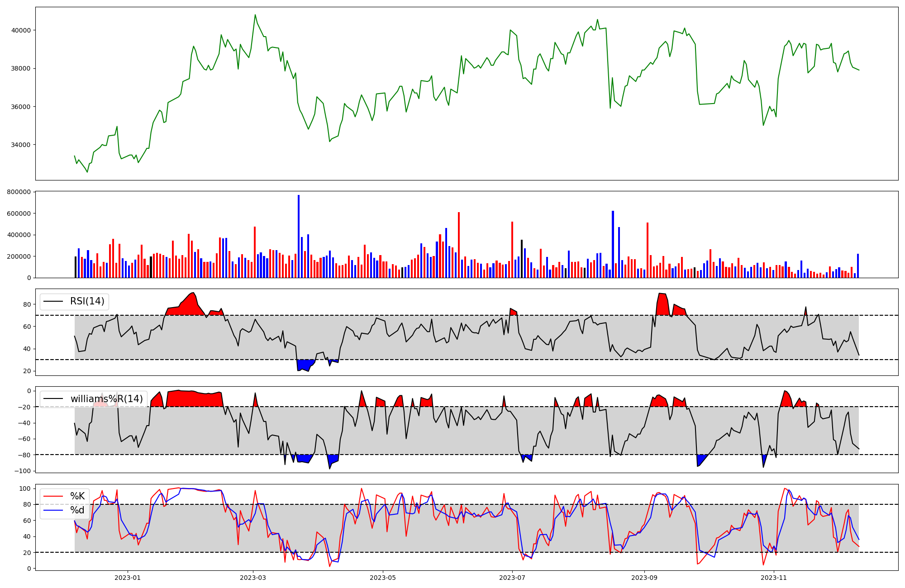Click the 2023-03 date tick label
905x588 pixels.
[253, 578]
